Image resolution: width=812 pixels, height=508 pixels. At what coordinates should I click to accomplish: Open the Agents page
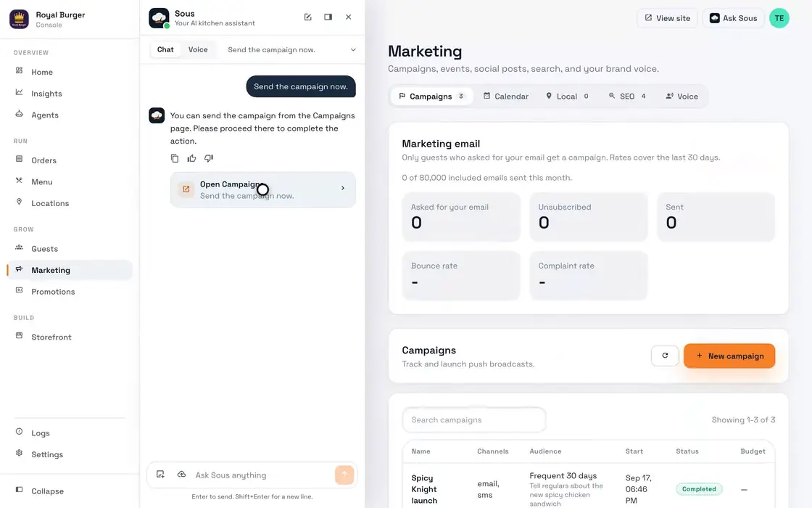(x=70, y=115)
